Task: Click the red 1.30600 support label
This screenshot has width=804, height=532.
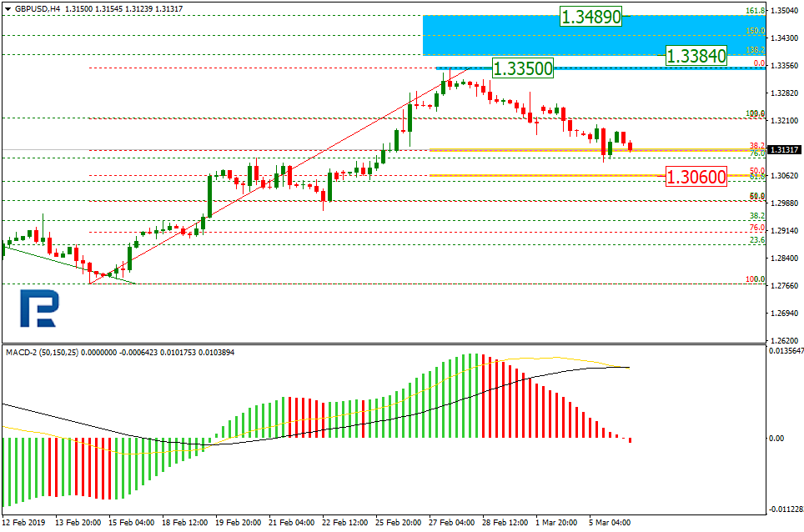Action: (696, 176)
